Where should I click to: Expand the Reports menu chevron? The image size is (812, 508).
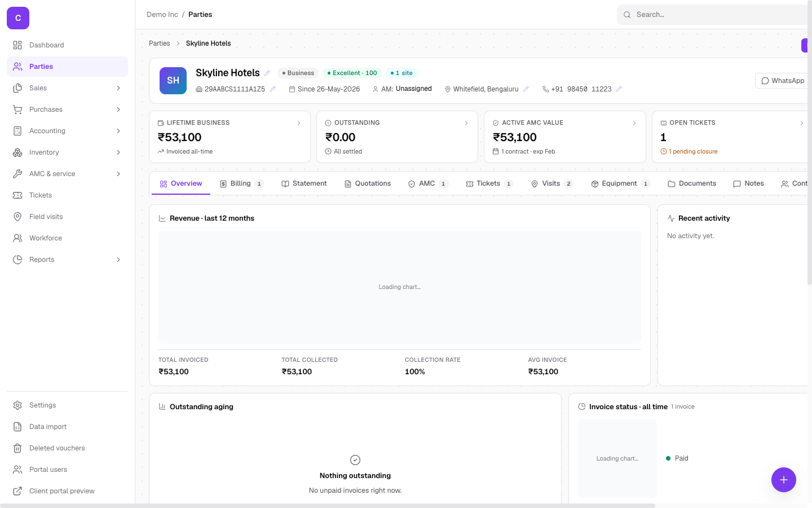click(118, 260)
